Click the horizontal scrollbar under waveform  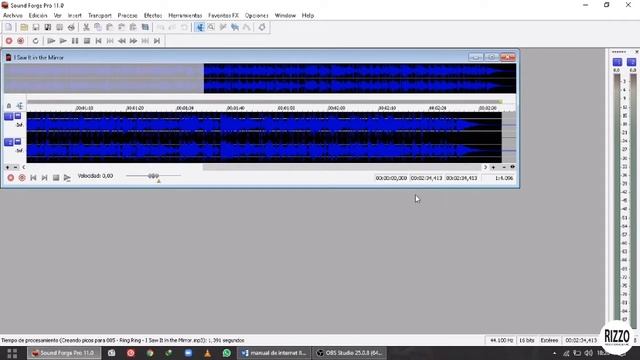coord(342,167)
